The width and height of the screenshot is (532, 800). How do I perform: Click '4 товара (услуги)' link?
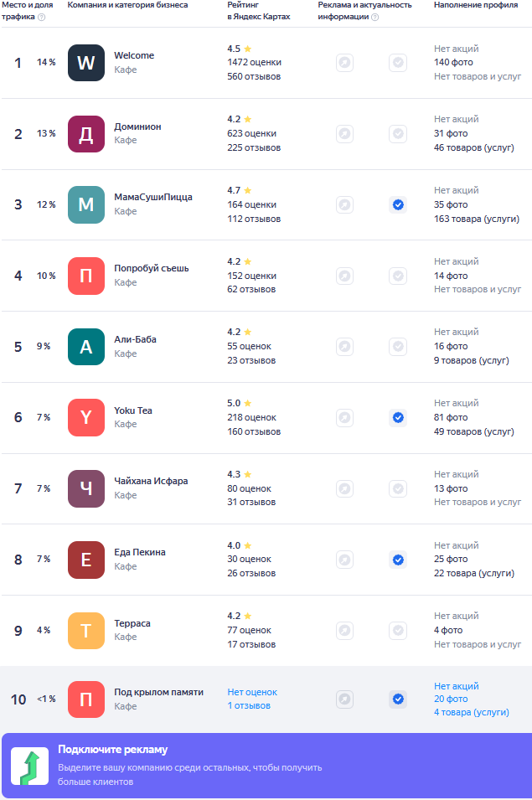click(x=471, y=712)
